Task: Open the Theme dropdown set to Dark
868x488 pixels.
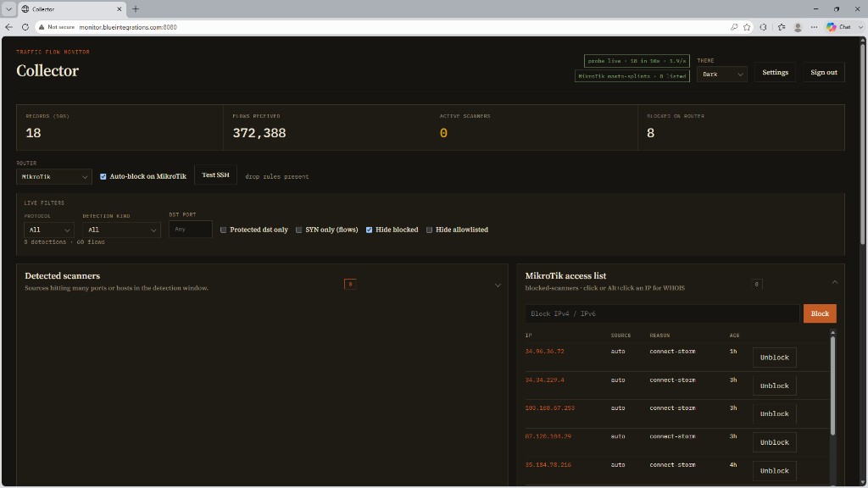Action: [722, 75]
